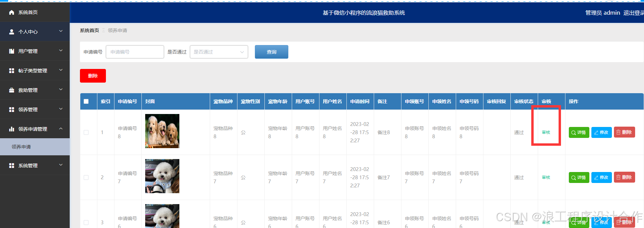This screenshot has width=644, height=228.
Task: Click the 审核 link in row 2
Action: [546, 177]
